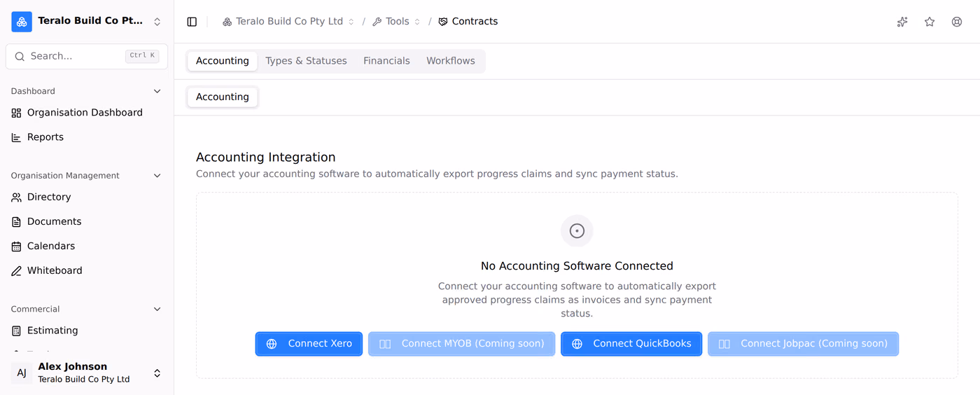The width and height of the screenshot is (980, 395).
Task: Toggle the sidebar panel icon
Action: tap(192, 22)
